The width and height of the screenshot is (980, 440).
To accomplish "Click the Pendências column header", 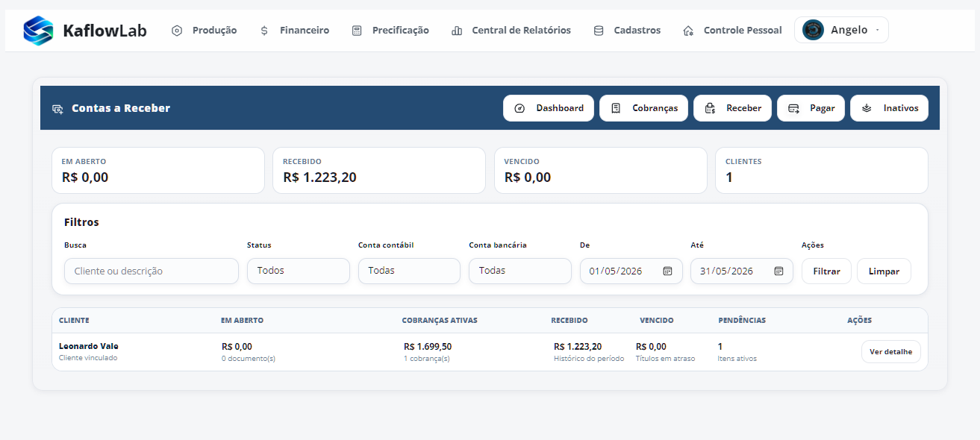I will click(x=742, y=321).
